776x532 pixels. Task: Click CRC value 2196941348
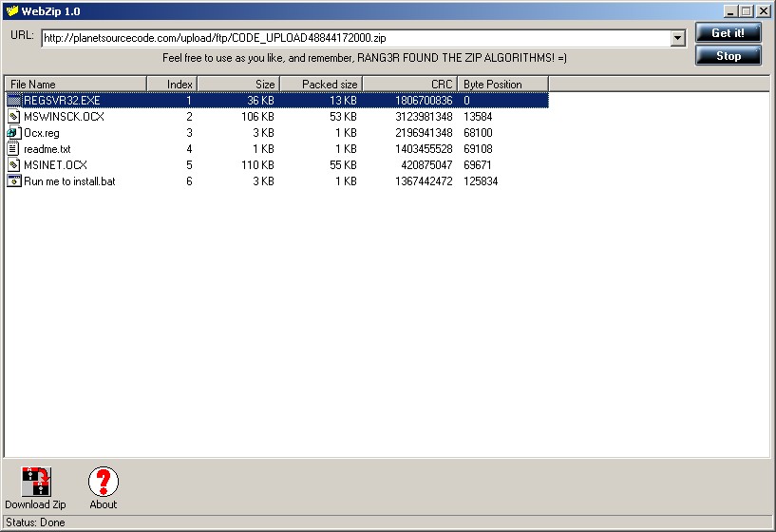click(424, 133)
